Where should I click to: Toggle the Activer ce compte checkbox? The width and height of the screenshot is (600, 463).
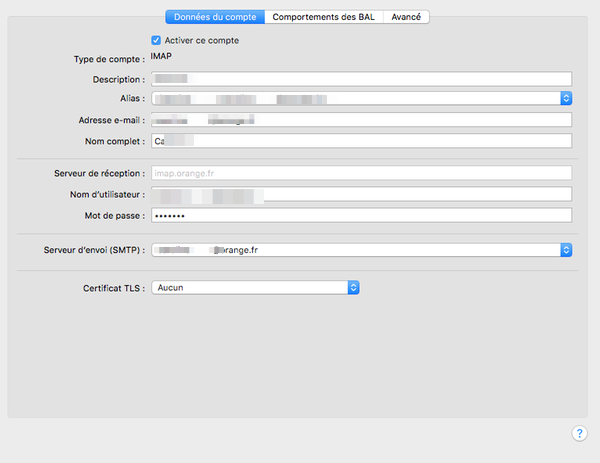click(155, 40)
